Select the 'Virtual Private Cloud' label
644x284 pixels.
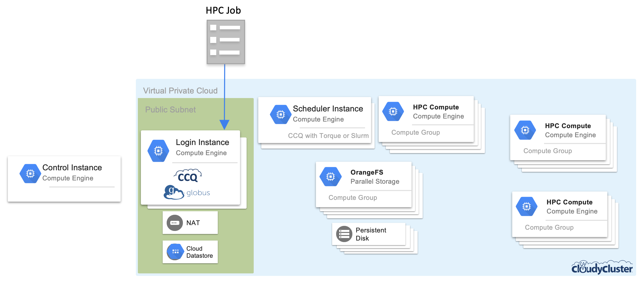pyautogui.click(x=180, y=90)
